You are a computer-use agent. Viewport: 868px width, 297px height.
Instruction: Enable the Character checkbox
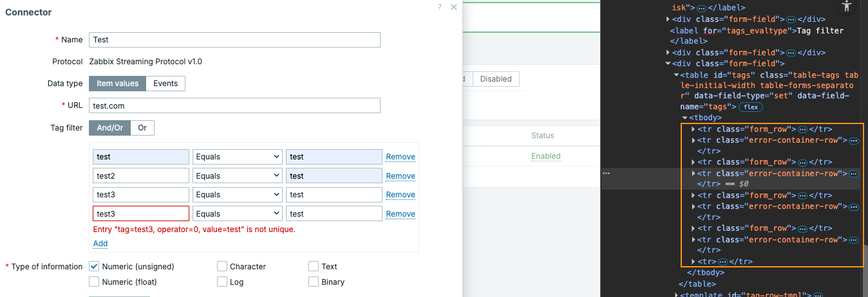coord(222,266)
